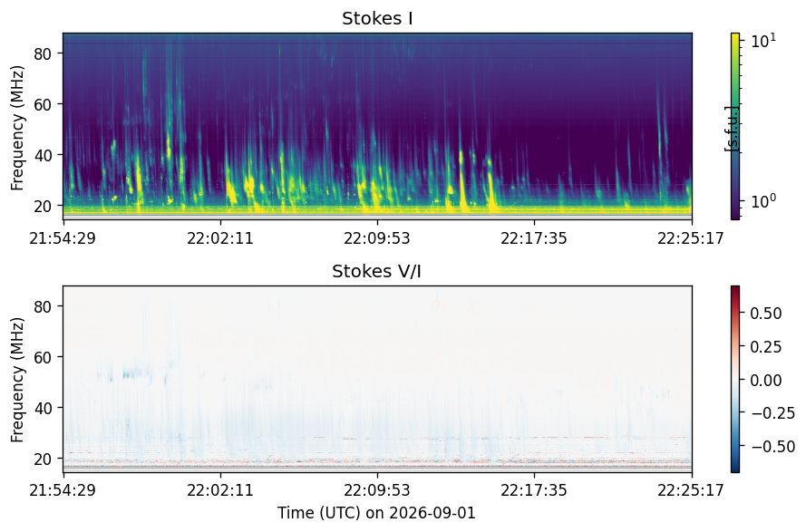Screen dimensions: 806x532
Task: Click the Stokes I viridis colorbar
Action: (735, 127)
